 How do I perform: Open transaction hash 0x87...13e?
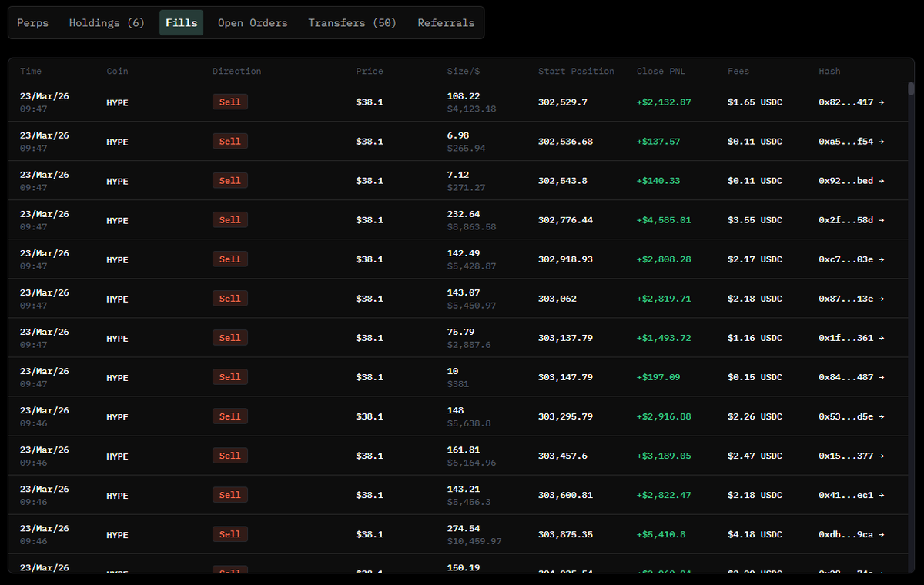(x=851, y=299)
